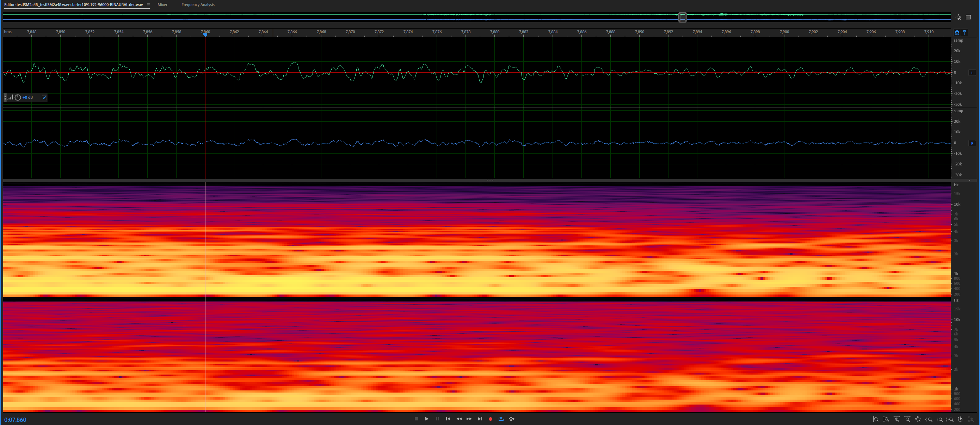This screenshot has height=425, width=980.
Task: Toggle the left channel L button
Action: point(972,72)
